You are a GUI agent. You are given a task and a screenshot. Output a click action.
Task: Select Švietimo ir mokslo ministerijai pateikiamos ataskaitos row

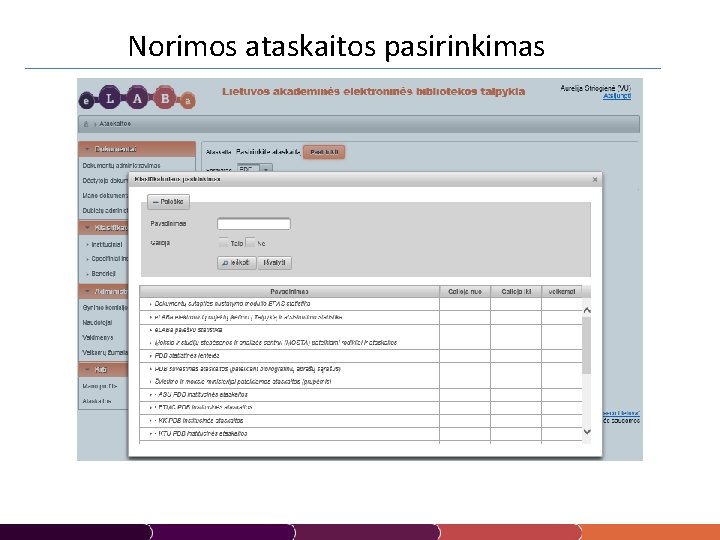[361, 382]
